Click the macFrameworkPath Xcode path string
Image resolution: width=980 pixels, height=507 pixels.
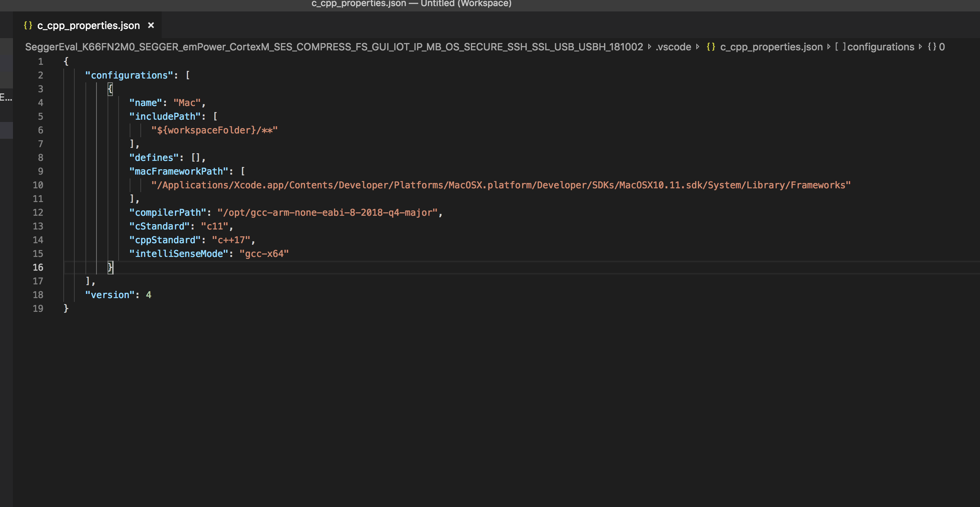click(x=500, y=185)
